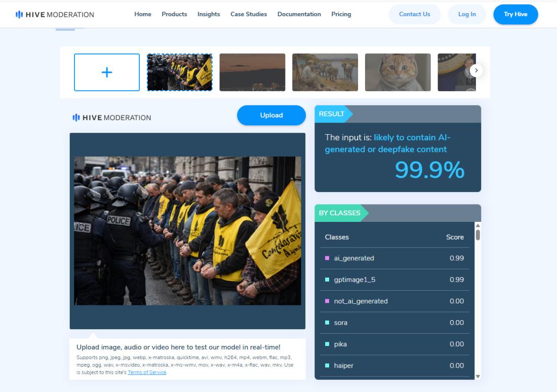Click the pink square beside ai_generated
This screenshot has width=557, height=392.
(327, 258)
